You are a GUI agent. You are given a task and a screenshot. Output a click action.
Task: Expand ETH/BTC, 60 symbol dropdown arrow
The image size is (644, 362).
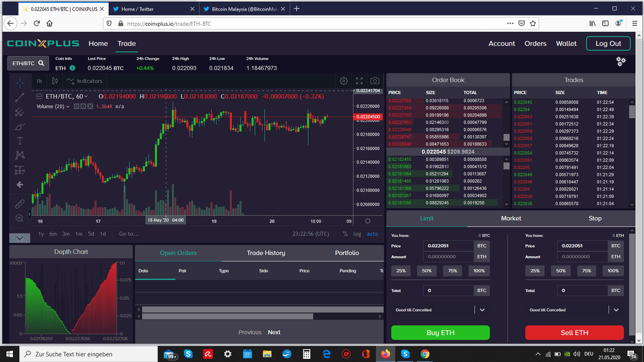(x=86, y=97)
